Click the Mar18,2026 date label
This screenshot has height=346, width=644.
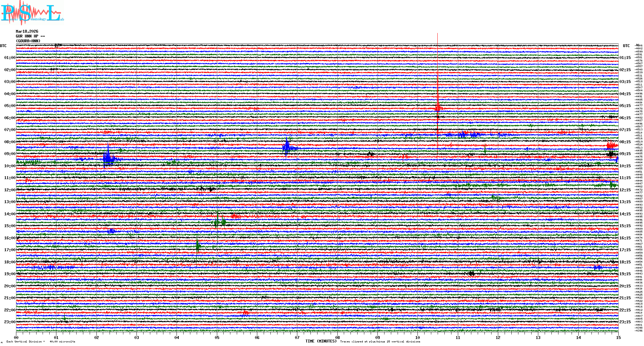point(27,31)
